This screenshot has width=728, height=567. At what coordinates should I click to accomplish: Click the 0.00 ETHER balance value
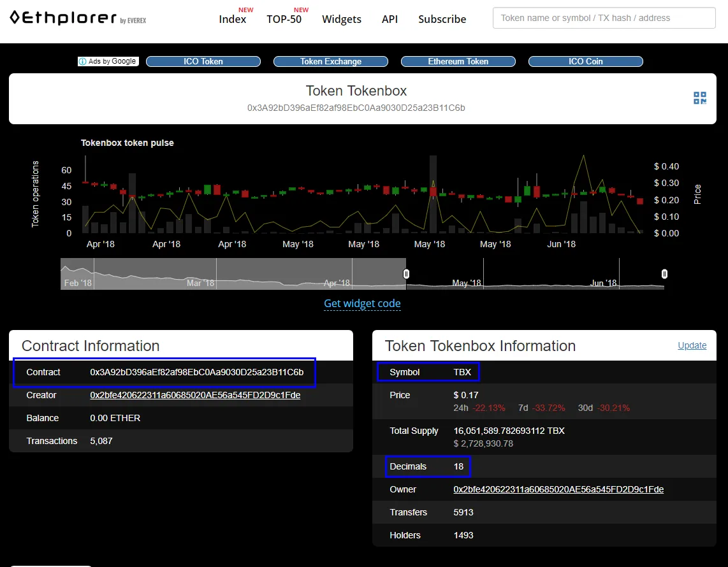coord(115,418)
